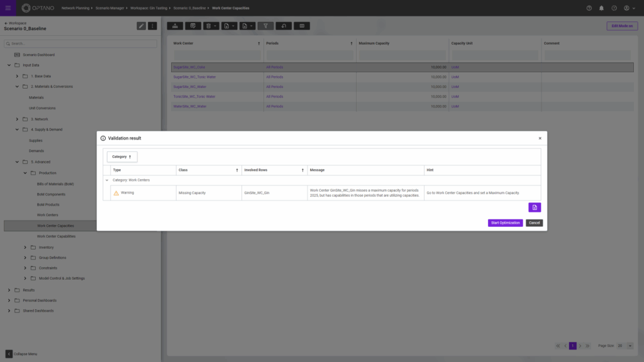644x362 pixels.
Task: Collapse the Production folder
Action: [x=26, y=173]
